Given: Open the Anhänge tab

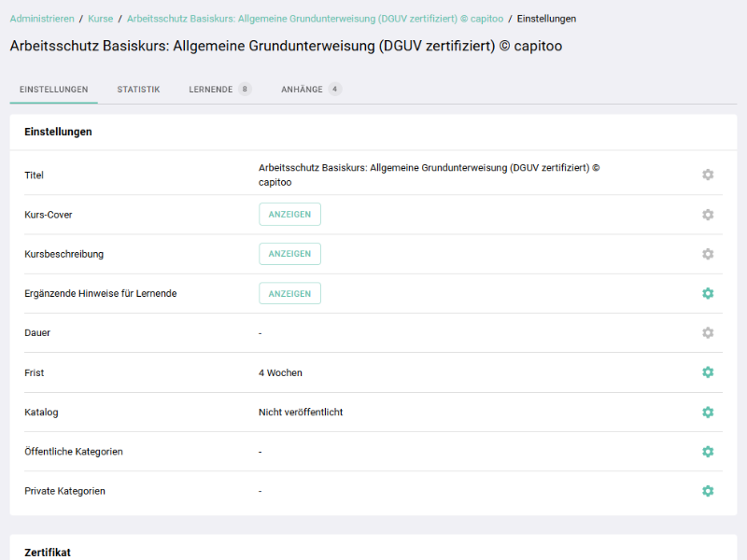Looking at the screenshot, I should (x=302, y=90).
